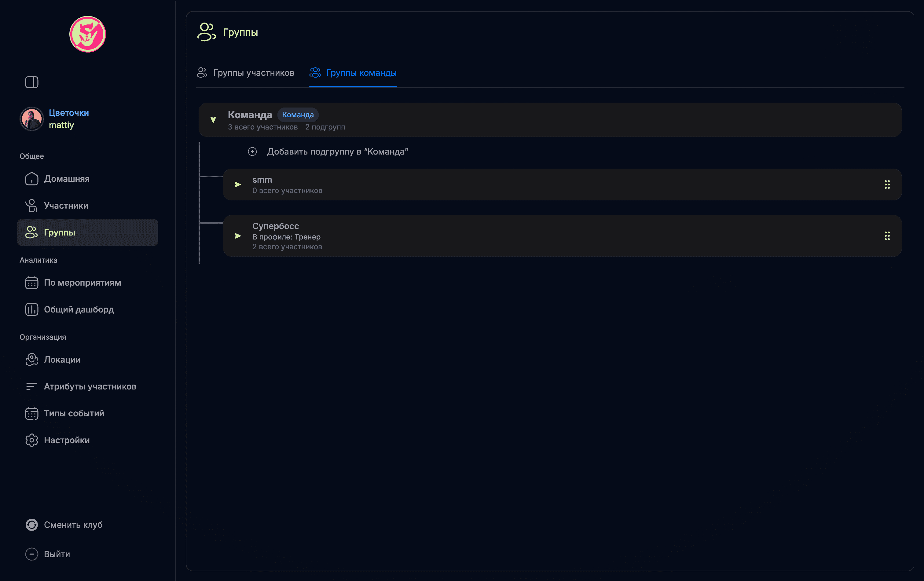This screenshot has height=581, width=924.
Task: Go to Участники section
Action: tap(66, 206)
